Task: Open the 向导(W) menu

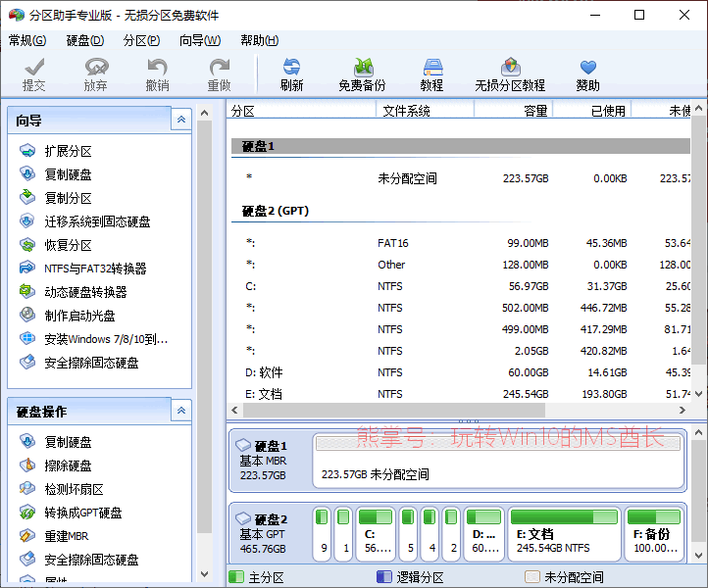Action: point(200,40)
